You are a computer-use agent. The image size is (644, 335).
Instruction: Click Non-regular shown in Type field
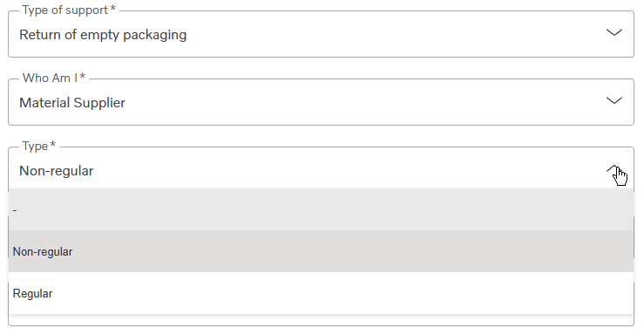pyautogui.click(x=57, y=171)
